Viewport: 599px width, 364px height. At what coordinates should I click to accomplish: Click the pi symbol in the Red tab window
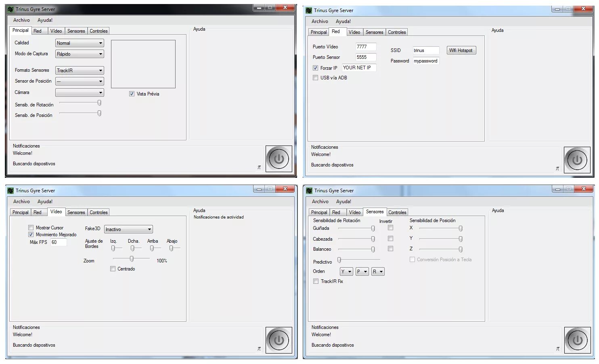point(557,168)
